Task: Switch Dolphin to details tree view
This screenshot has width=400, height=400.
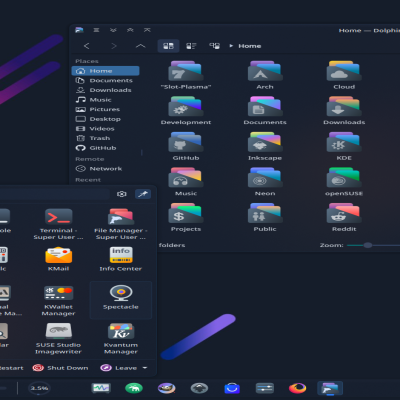Action: pos(214,46)
